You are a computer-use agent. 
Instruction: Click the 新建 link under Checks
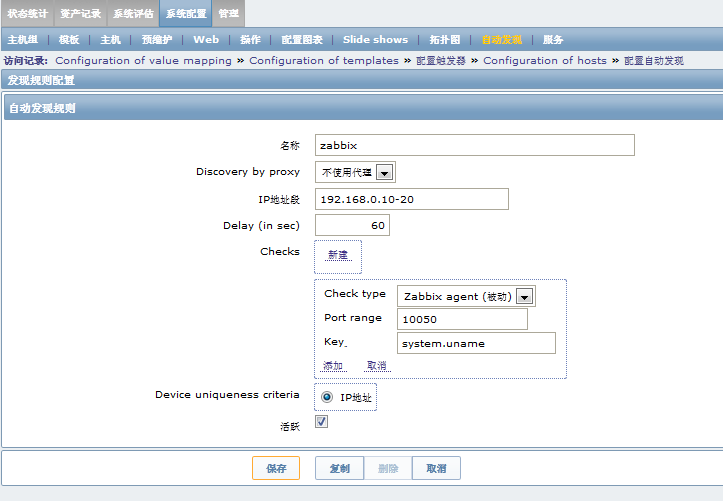(x=338, y=255)
